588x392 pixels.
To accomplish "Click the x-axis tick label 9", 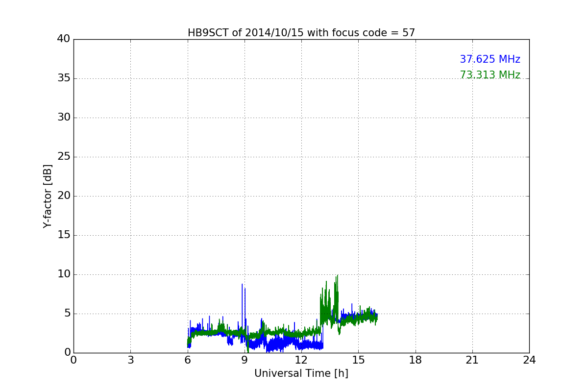I will (x=245, y=360).
